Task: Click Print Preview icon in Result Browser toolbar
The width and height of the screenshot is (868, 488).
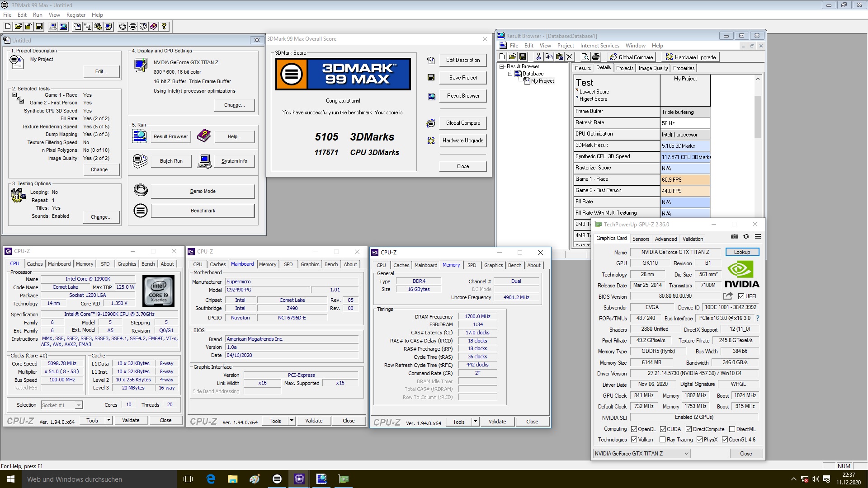Action: coord(585,57)
